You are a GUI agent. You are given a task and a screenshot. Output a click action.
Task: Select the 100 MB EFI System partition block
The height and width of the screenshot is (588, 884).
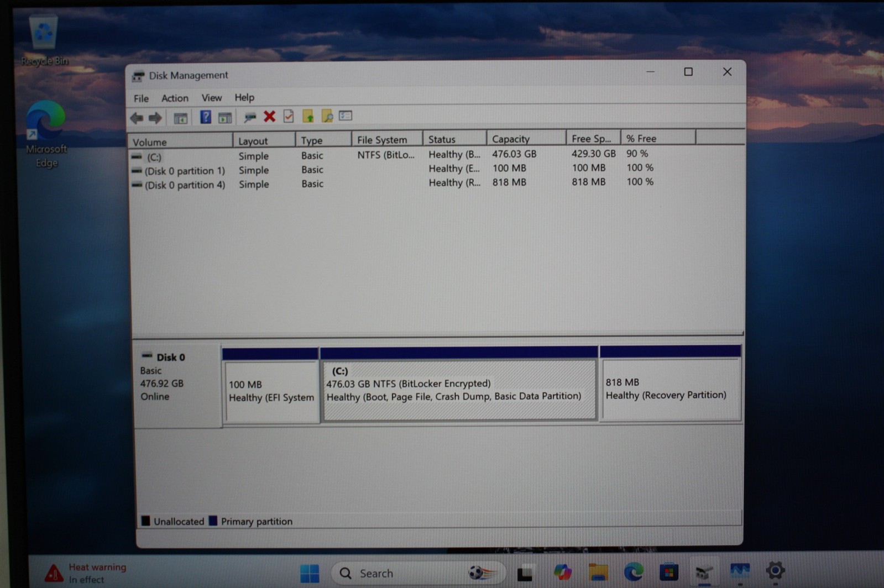coord(271,391)
